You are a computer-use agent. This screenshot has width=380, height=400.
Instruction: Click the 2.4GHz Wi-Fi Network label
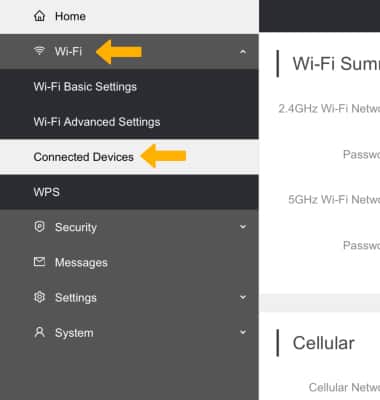(329, 108)
